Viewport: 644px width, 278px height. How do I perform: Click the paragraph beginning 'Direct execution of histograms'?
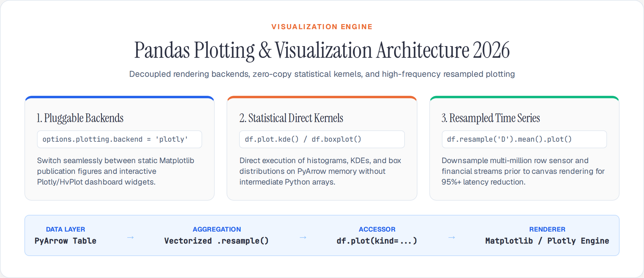click(320, 171)
